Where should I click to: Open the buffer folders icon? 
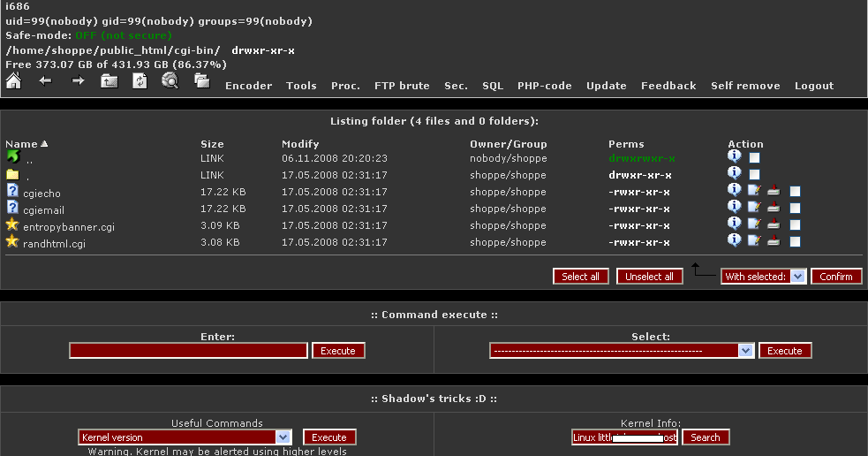click(202, 81)
